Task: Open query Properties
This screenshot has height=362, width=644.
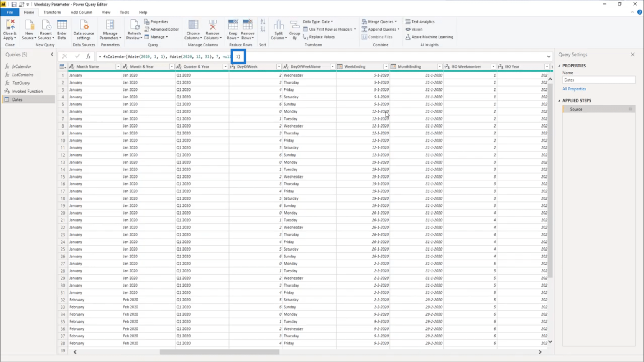Action: [x=156, y=22]
